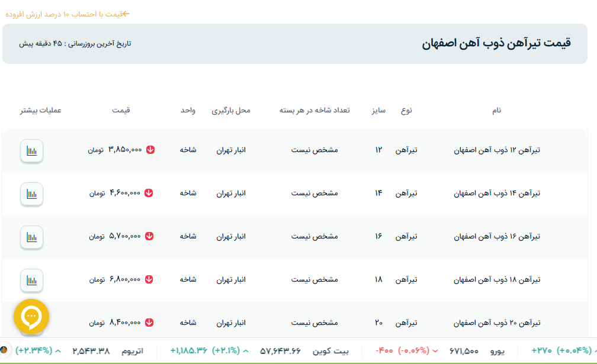597x364 pixels.
Task: Click the قیمت column header
Action: click(121, 111)
